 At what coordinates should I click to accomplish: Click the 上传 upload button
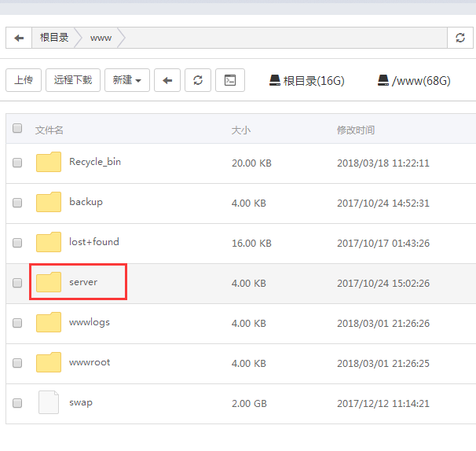(24, 80)
